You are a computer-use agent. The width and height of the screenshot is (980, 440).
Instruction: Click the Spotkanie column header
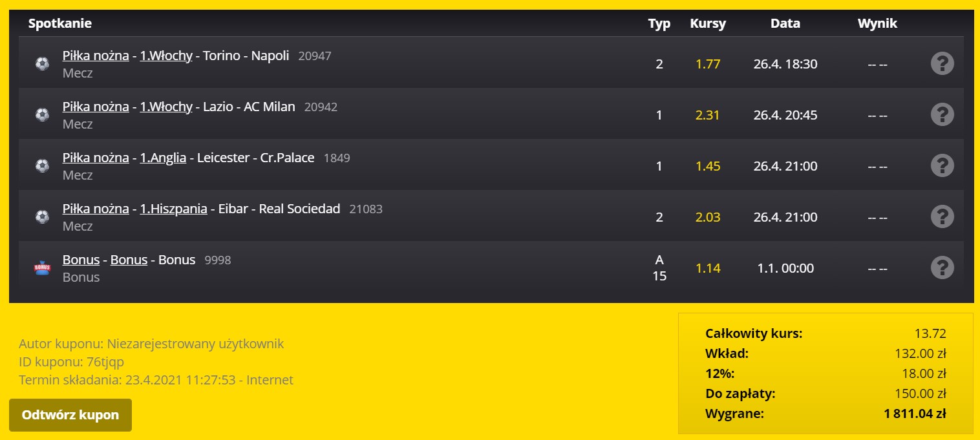tap(60, 23)
